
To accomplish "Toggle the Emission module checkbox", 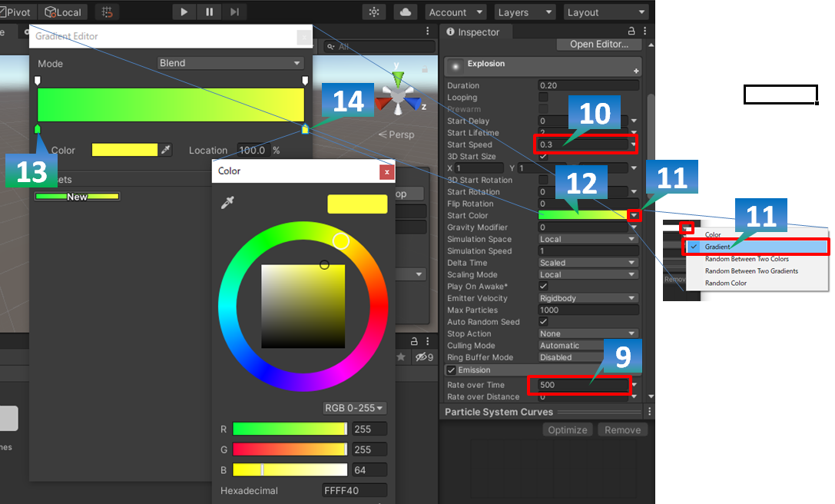I will 452,370.
